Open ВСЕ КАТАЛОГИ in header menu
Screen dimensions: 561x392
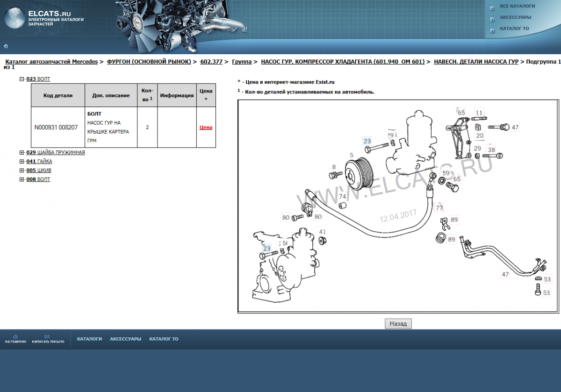point(518,6)
